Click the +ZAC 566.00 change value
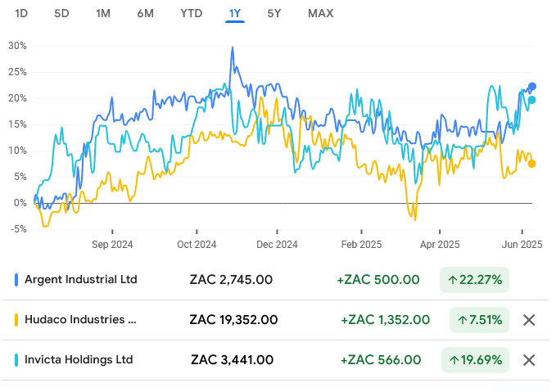Viewport: 556px width, 392px height. pos(381,360)
